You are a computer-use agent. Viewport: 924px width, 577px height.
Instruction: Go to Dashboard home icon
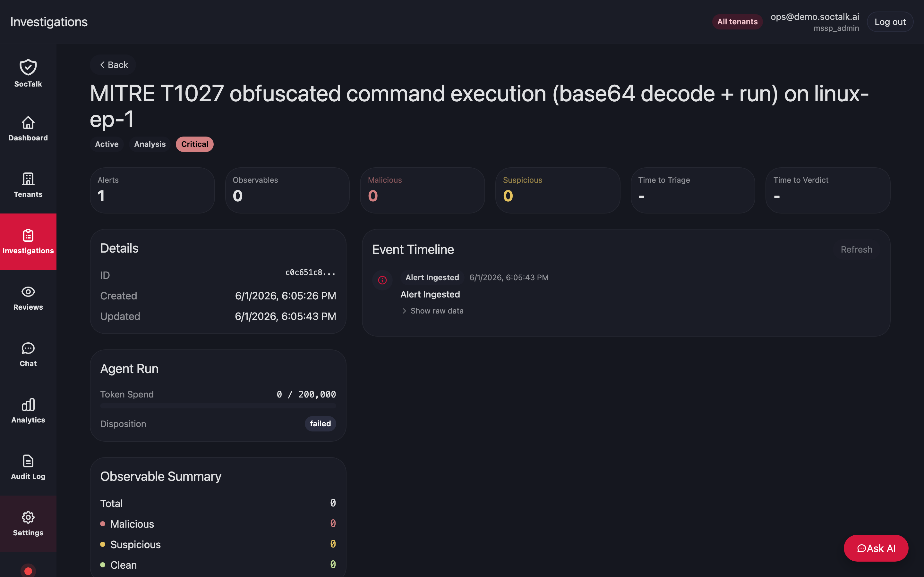(x=28, y=122)
